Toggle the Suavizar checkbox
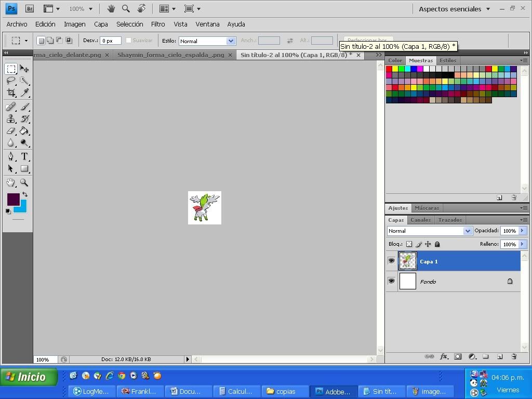The height and width of the screenshot is (399, 532). tap(129, 41)
